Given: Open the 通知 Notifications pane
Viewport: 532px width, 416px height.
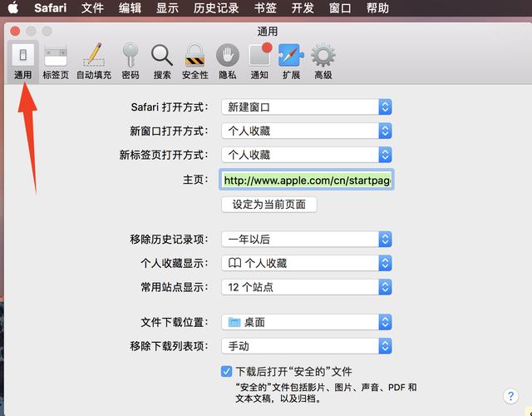Looking at the screenshot, I should coord(259,62).
